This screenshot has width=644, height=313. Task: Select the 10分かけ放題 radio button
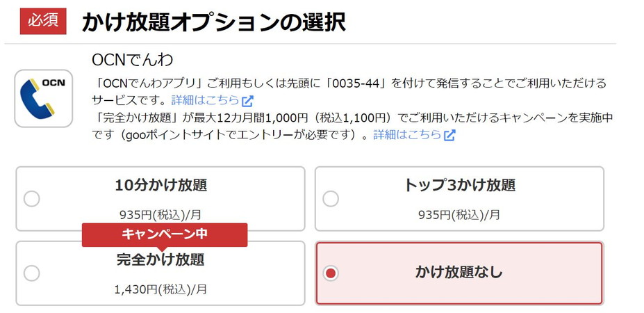point(32,199)
